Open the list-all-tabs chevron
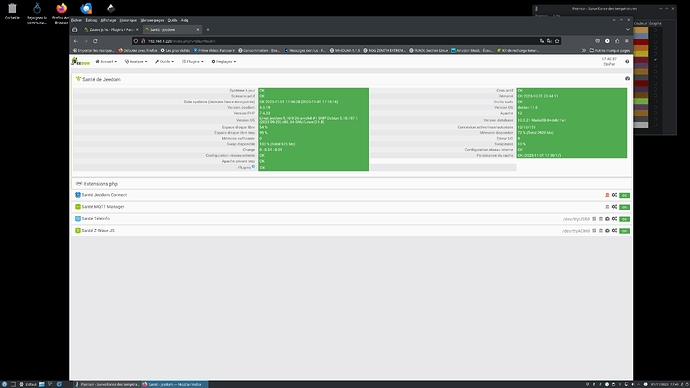Viewport: 690px width, 388px height. coord(628,29)
